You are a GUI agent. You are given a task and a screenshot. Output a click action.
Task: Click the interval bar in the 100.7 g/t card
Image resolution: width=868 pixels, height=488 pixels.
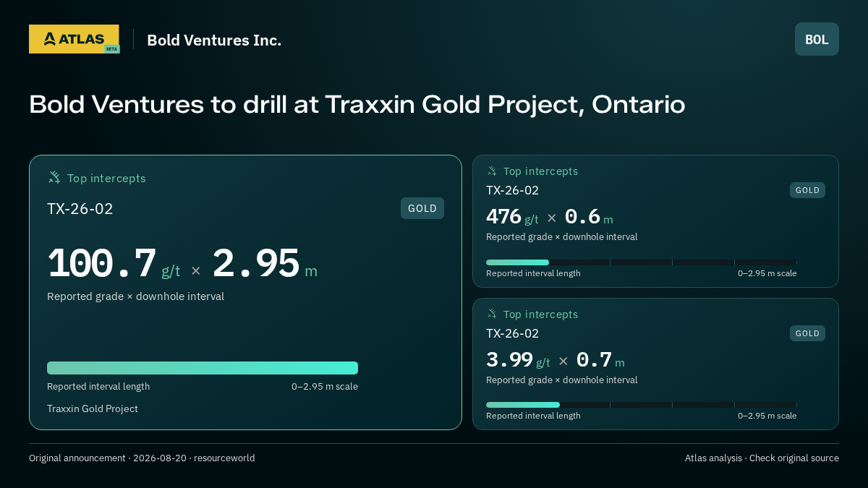pos(203,368)
